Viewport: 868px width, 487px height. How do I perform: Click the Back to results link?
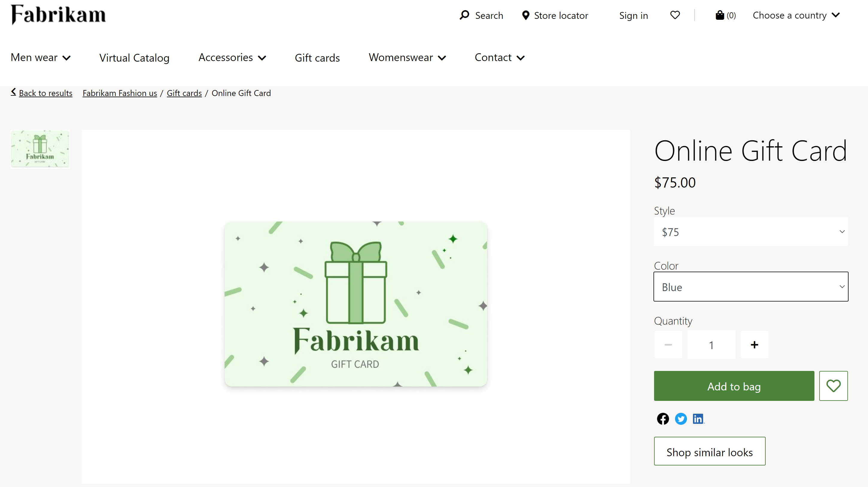pos(41,93)
